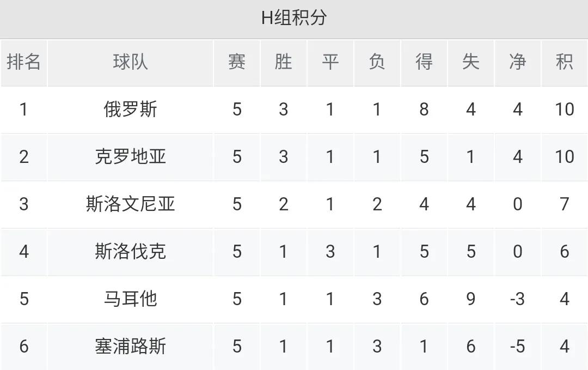The height and width of the screenshot is (370, 588).
Task: Select 斯洛文尼亚's points value of 7
Action: (x=564, y=204)
